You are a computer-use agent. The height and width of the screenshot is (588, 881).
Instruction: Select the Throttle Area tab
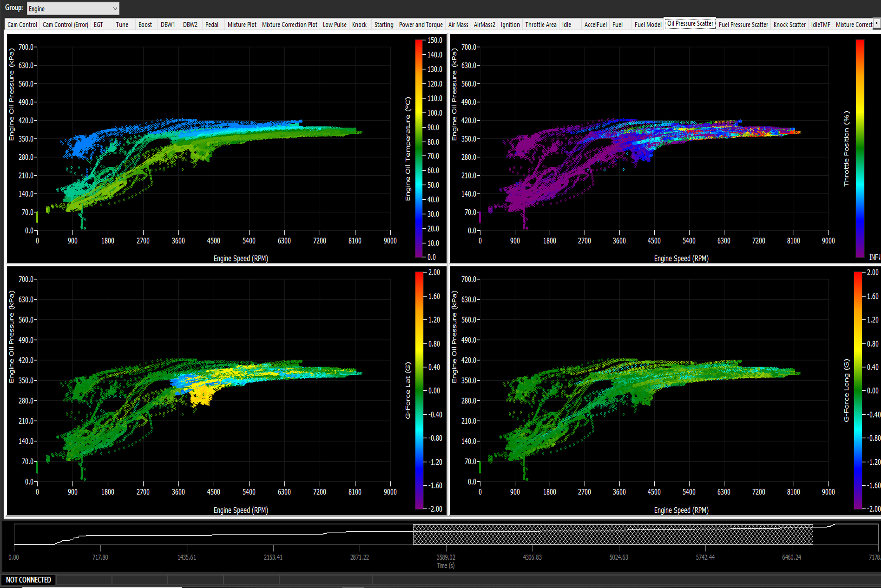[540, 25]
